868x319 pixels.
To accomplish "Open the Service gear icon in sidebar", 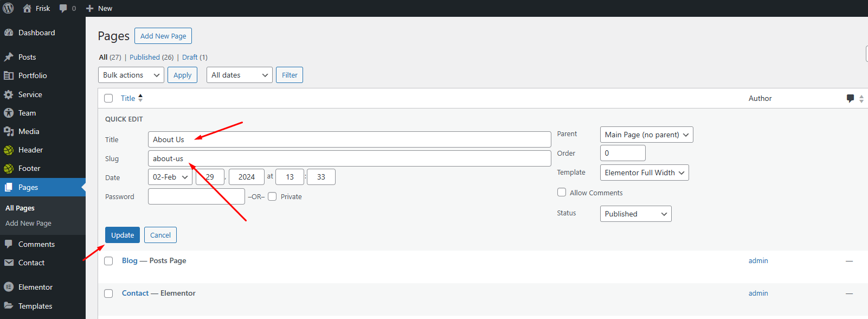I will (9, 94).
